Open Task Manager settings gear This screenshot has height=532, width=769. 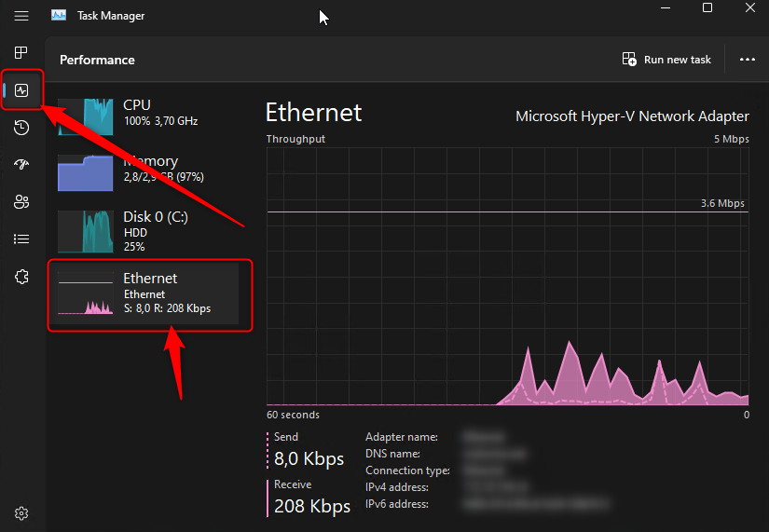[x=21, y=513]
